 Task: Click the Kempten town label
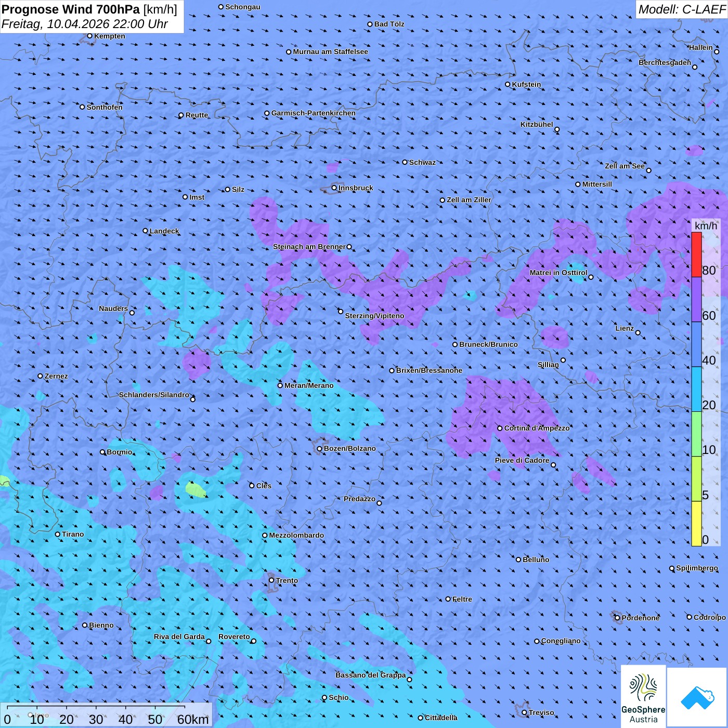coord(110,36)
